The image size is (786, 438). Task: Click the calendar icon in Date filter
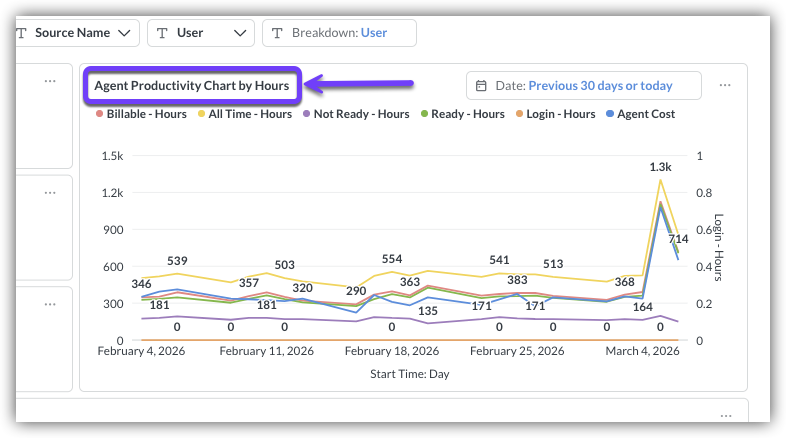tap(481, 86)
